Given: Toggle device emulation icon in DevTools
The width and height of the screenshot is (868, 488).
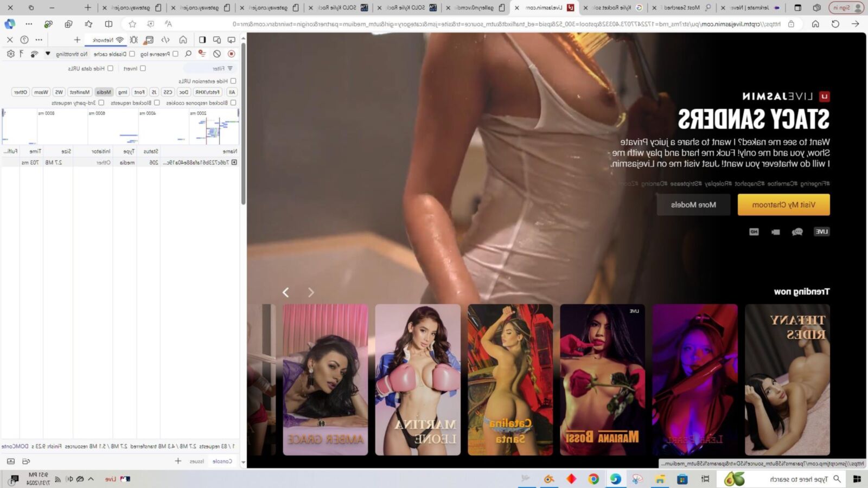Looking at the screenshot, I should click(217, 40).
